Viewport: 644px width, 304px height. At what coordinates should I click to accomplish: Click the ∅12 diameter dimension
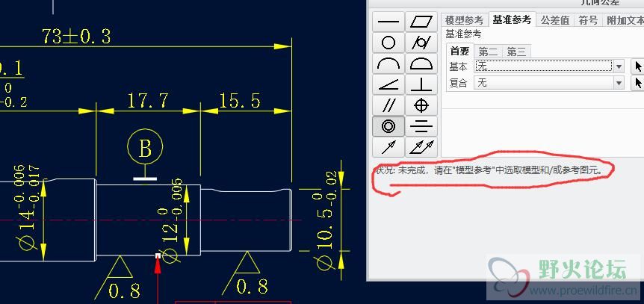coord(170,220)
